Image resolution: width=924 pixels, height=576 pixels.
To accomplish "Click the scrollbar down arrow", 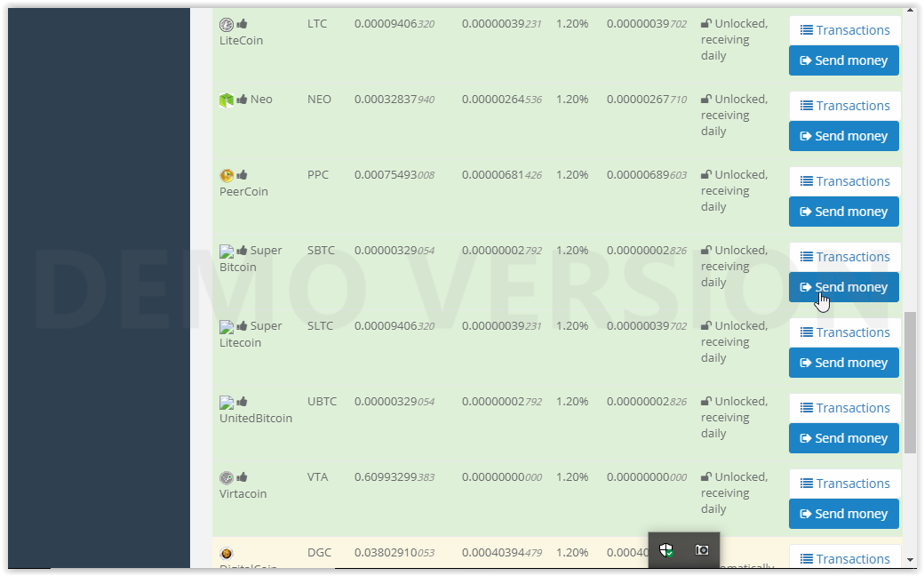I will pyautogui.click(x=911, y=560).
